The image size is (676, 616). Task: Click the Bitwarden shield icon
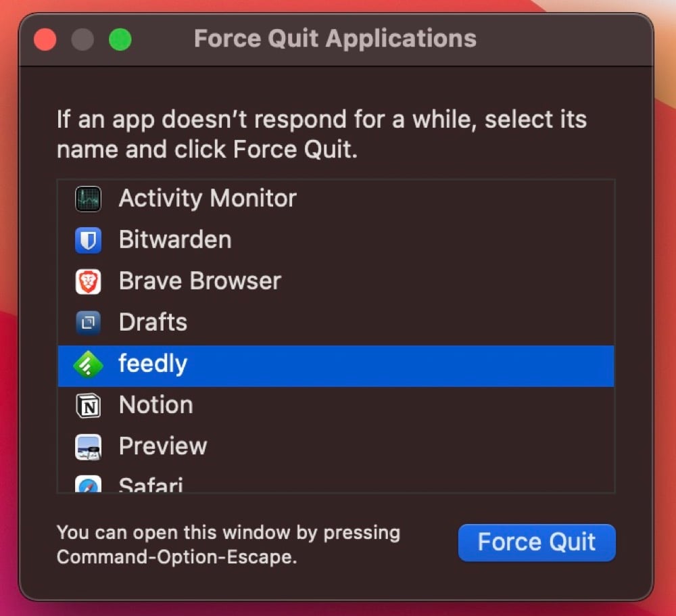[88, 240]
